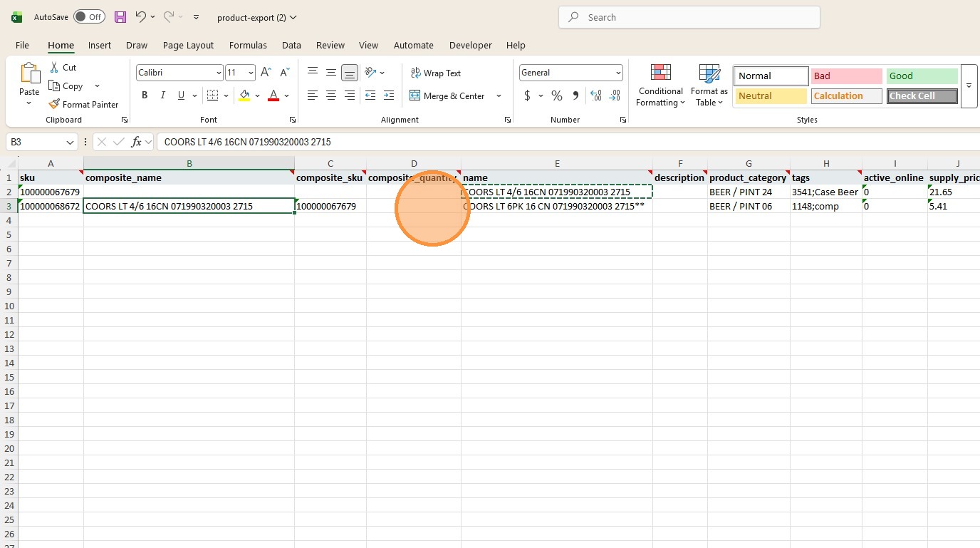980x548 pixels.
Task: Select cell G2 BEER / PINT 24
Action: [749, 192]
